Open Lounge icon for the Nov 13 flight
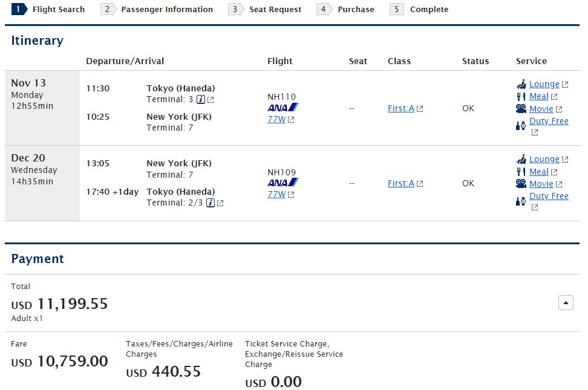The width and height of the screenshot is (588, 390). (x=521, y=84)
